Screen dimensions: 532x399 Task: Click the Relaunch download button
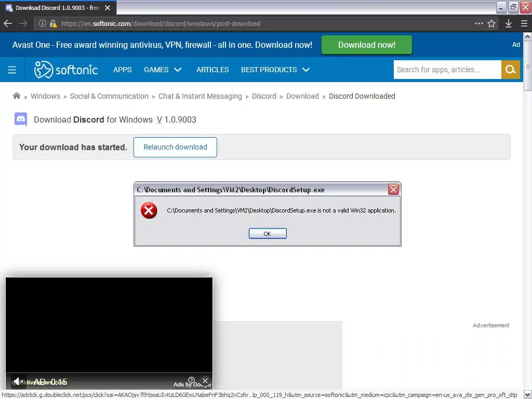tap(175, 147)
